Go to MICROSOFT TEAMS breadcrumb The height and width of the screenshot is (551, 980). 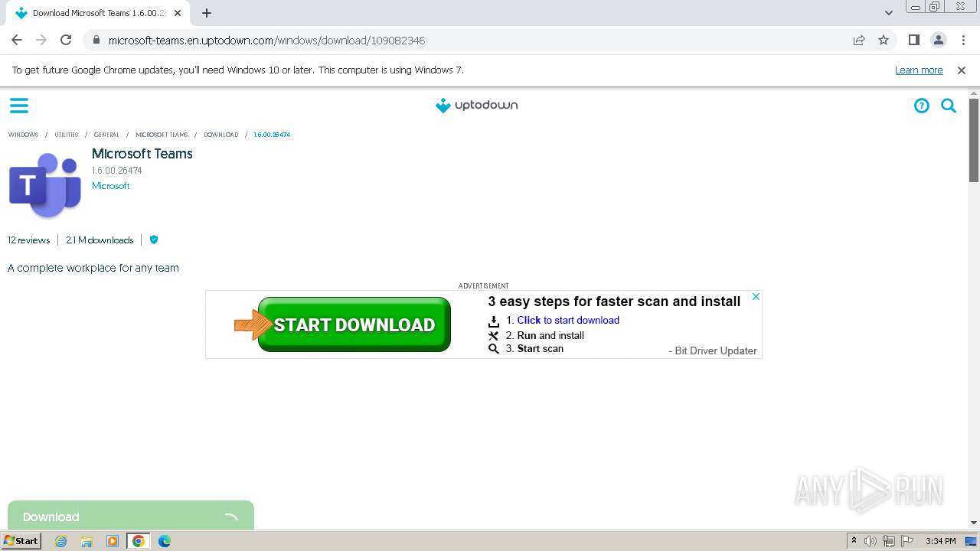(162, 135)
